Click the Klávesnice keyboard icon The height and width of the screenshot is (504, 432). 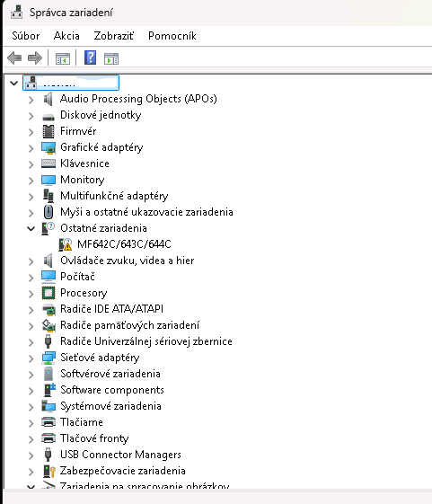point(48,164)
